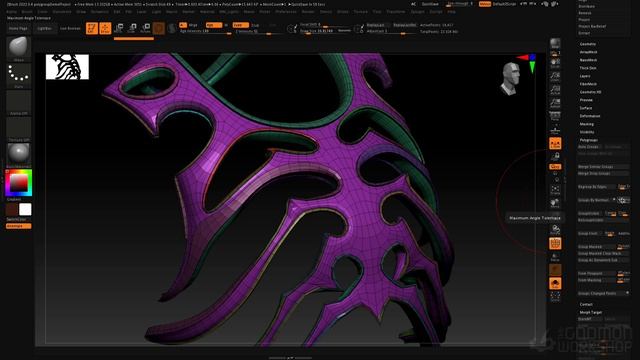Open the Help menu

[x=451, y=12]
